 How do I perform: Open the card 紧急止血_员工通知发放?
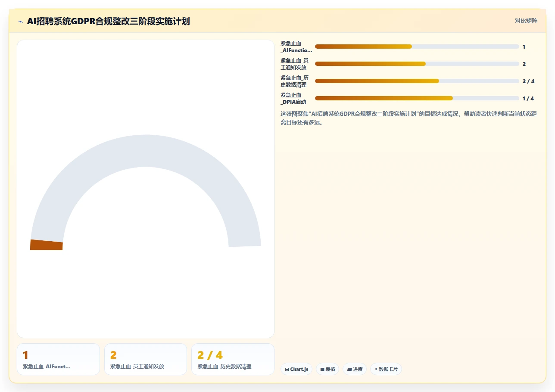146,359
